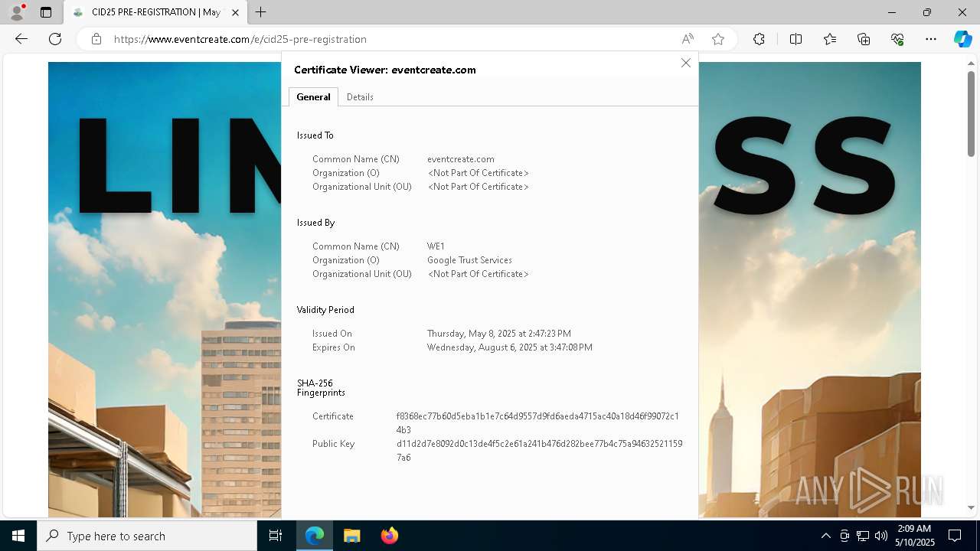
Task: Open Browser essentials icon
Action: pyautogui.click(x=897, y=39)
